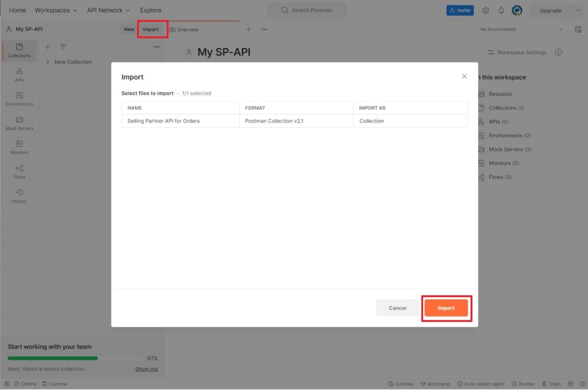Open Requests in workspace overview
This screenshot has width=588, height=390.
click(500, 94)
